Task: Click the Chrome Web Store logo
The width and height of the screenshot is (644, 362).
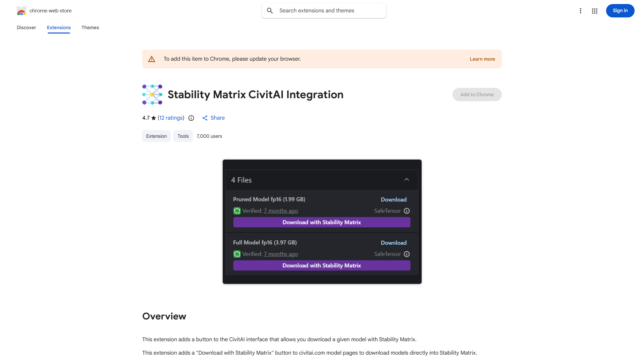Action: click(x=21, y=10)
